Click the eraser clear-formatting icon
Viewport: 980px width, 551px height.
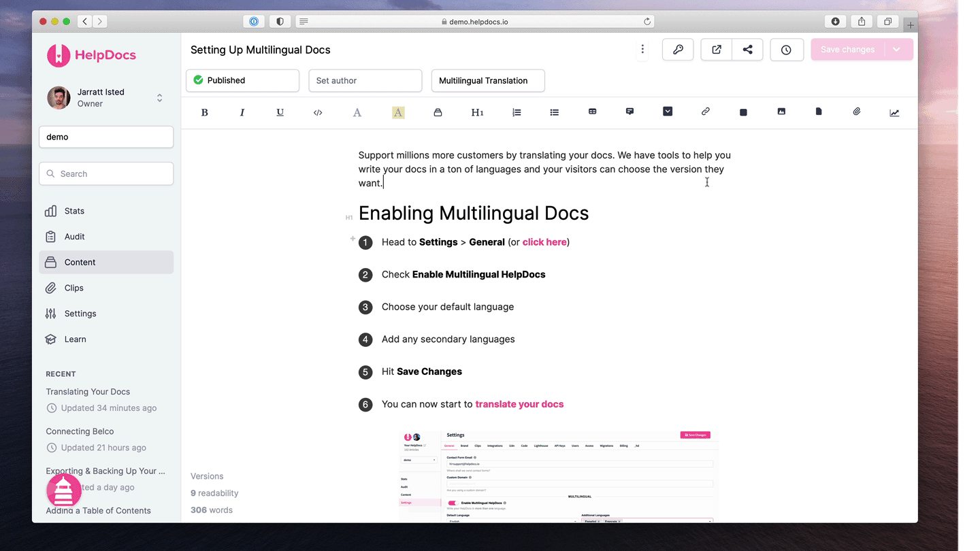pos(438,112)
